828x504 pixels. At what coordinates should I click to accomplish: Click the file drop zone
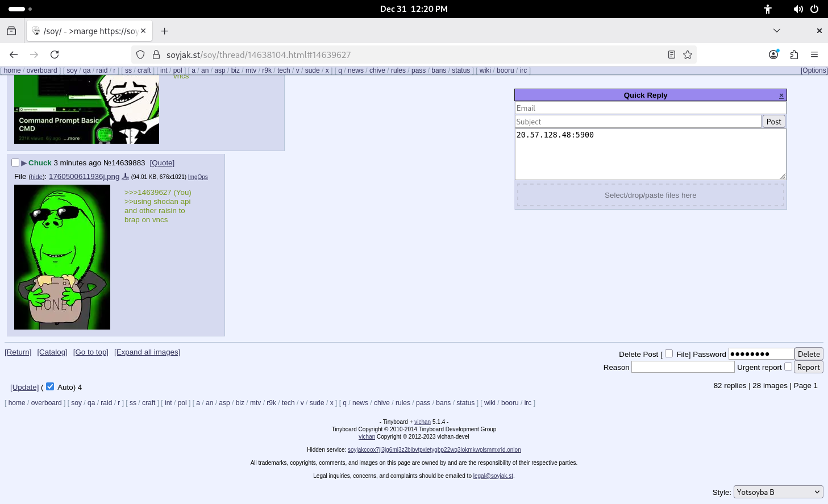[651, 195]
